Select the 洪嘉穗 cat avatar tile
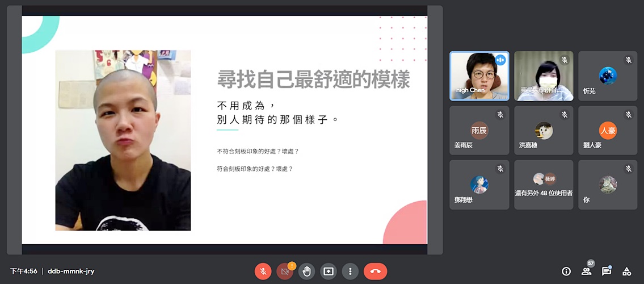The width and height of the screenshot is (644, 284). pyautogui.click(x=544, y=131)
